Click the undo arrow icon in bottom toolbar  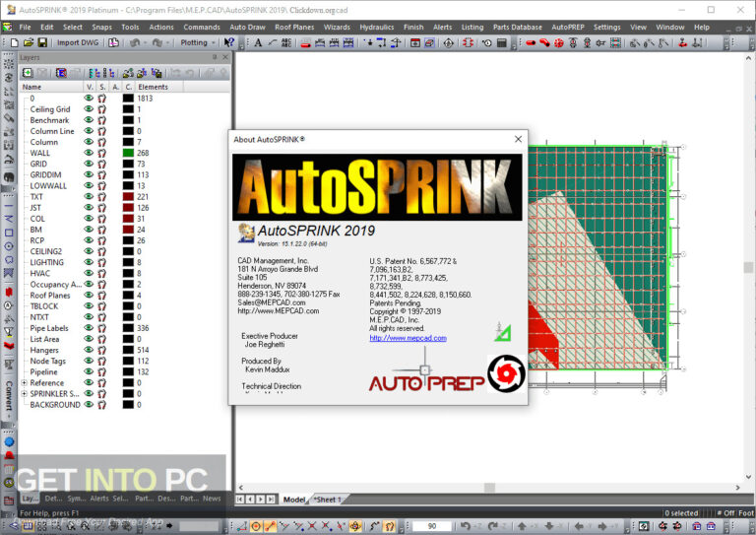(465, 526)
